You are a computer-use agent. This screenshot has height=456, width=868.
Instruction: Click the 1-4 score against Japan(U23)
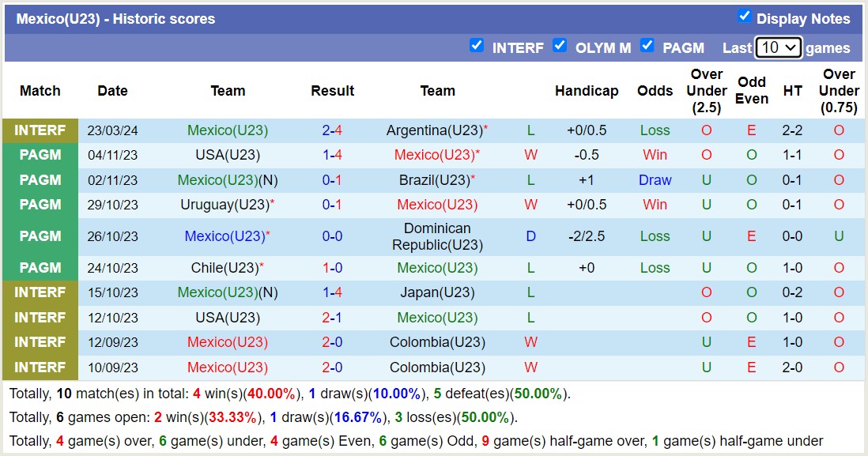332,292
